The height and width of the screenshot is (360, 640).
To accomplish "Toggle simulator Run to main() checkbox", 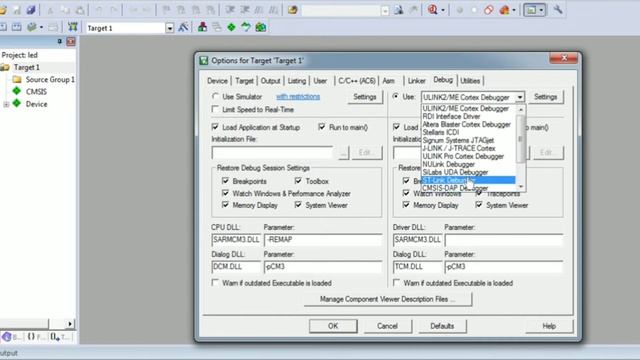I will pos(322,127).
